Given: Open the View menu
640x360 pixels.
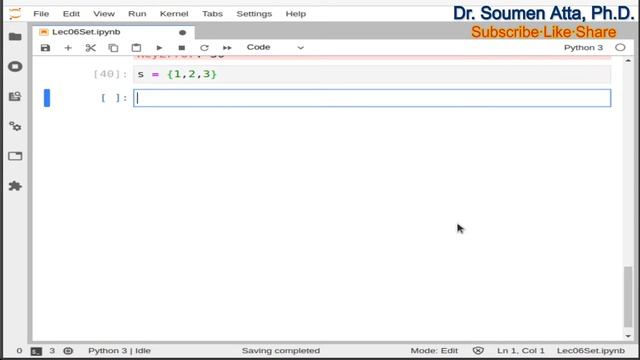Looking at the screenshot, I should 104,13.
